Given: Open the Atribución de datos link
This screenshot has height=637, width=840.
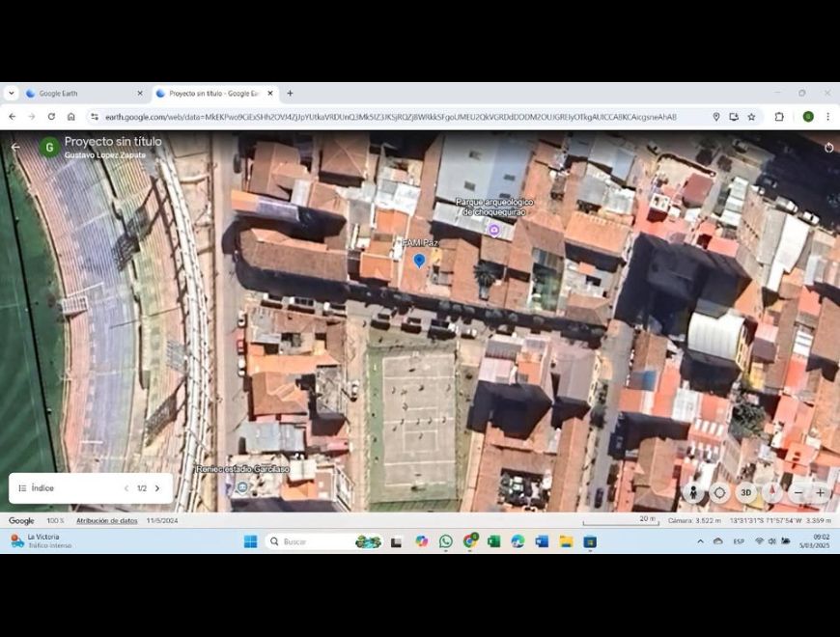Looking at the screenshot, I should click(106, 520).
